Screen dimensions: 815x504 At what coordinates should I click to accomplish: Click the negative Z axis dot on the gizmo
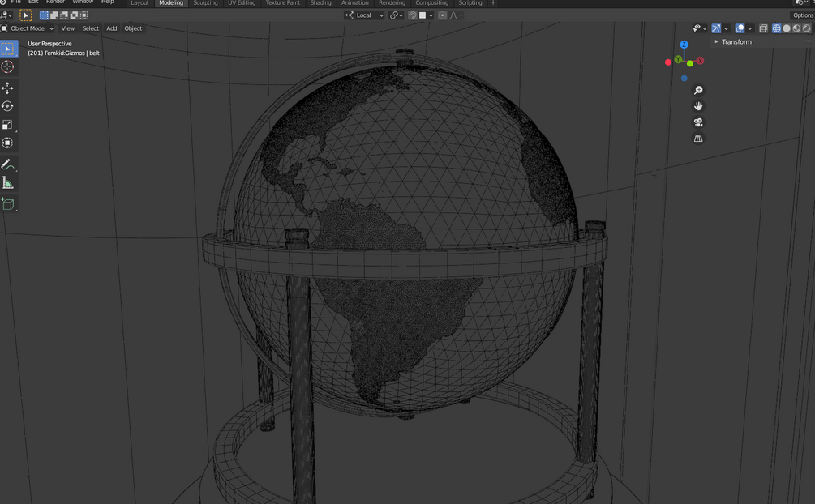(x=684, y=79)
